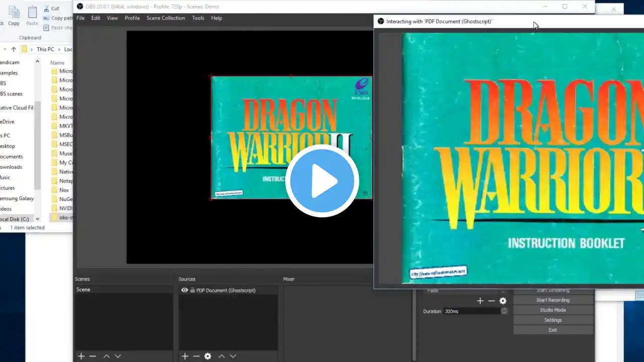Viewport: 644px width, 362px height.
Task: Add a transition with plus above Duration
Action: [480, 301]
